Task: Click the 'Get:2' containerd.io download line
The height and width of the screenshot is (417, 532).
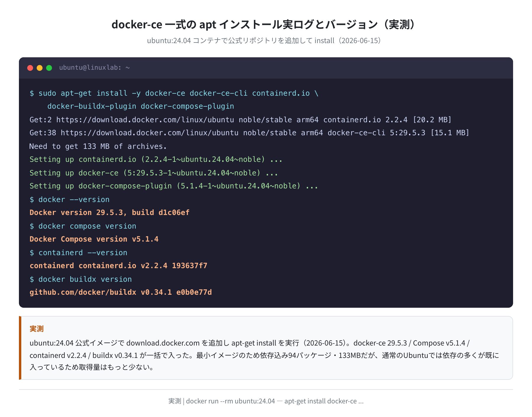Action: tap(241, 120)
